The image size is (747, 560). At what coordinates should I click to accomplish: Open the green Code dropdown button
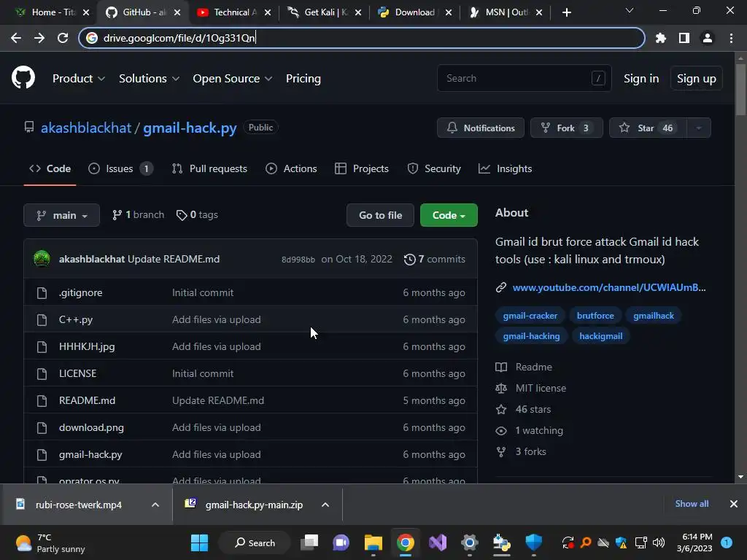pyautogui.click(x=449, y=215)
